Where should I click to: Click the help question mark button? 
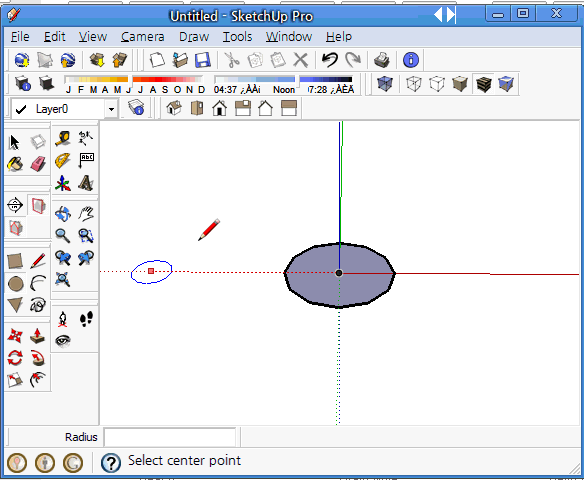[x=111, y=462]
